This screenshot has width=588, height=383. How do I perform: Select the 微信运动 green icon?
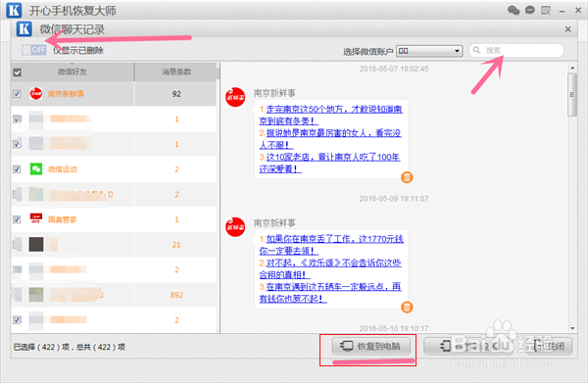pyautogui.click(x=36, y=169)
